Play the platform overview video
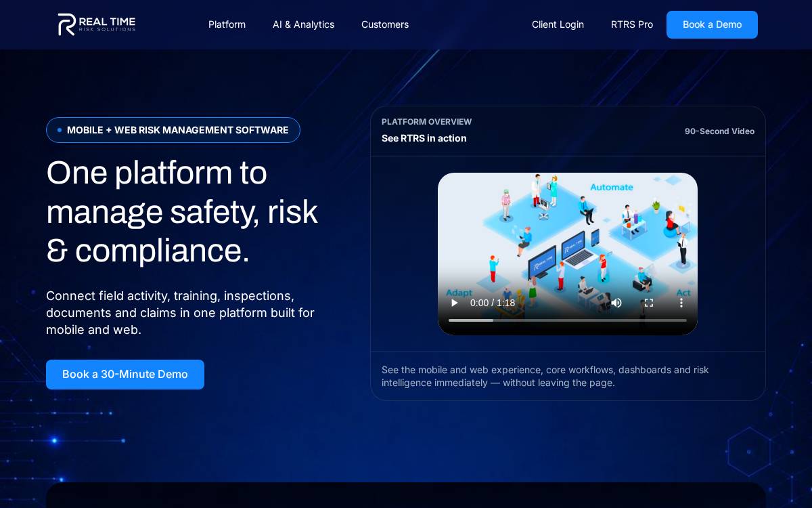The image size is (812, 508). [454, 303]
